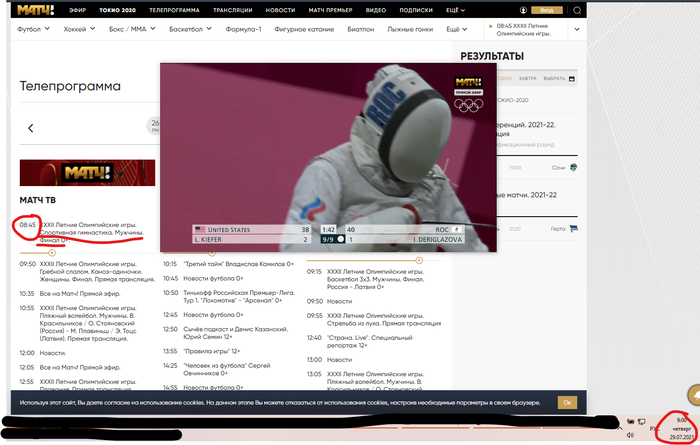
Task: Accept cookies with the Ок button
Action: click(x=567, y=403)
